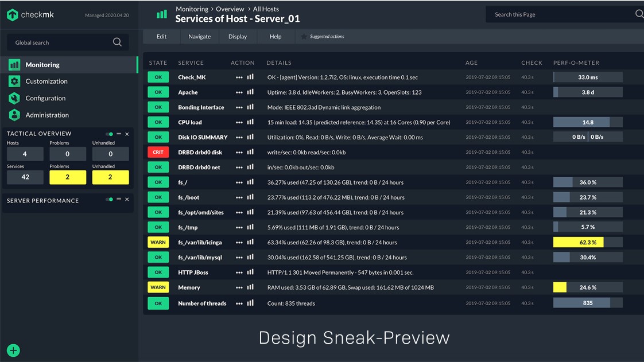Follow the All Hosts breadcrumb link
Screen dimensions: 644x362
(x=266, y=9)
